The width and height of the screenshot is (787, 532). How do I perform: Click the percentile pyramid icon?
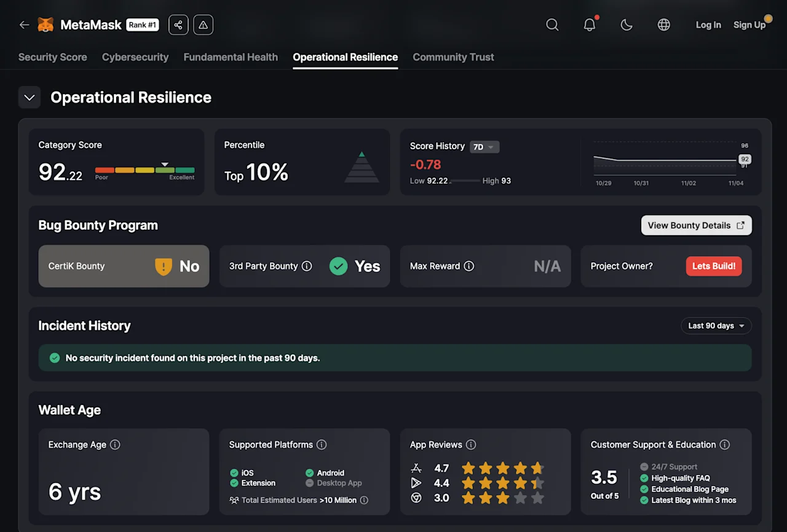pos(362,166)
